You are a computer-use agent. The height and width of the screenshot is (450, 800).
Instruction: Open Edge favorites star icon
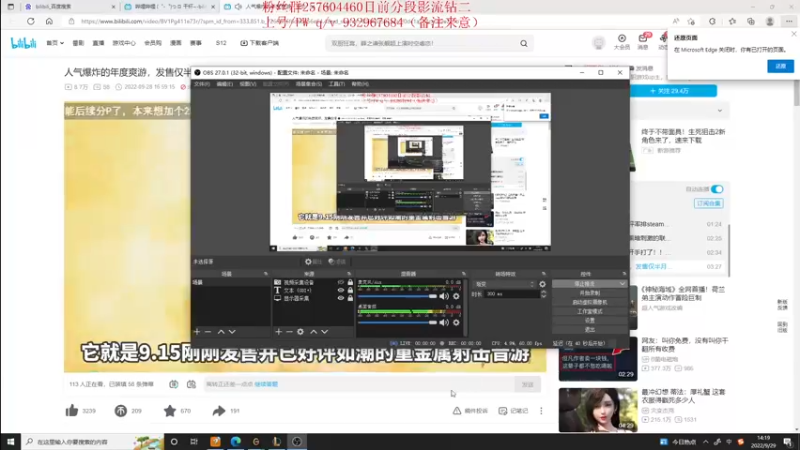733,21
